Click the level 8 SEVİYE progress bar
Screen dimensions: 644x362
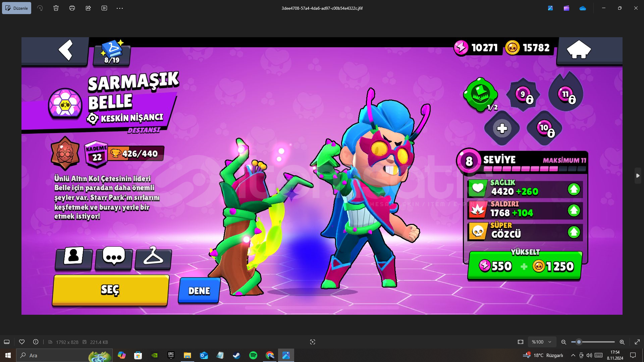click(x=535, y=169)
